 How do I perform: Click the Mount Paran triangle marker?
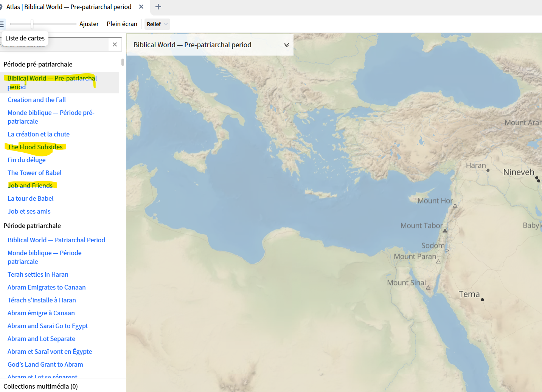[438, 261]
